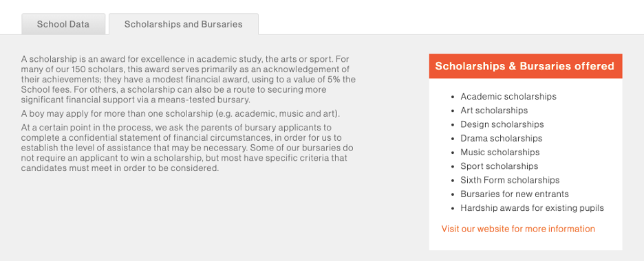Image resolution: width=644 pixels, height=261 pixels.
Task: Choose Design scholarships list entry
Action: coord(502,124)
